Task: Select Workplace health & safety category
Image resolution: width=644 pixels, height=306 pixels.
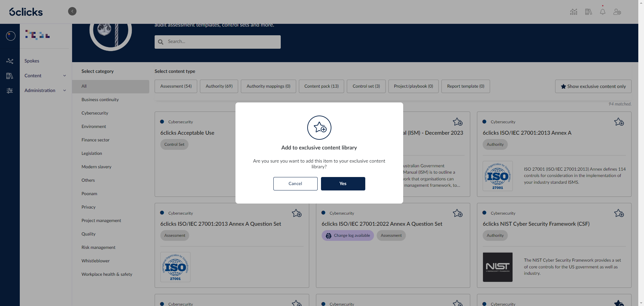Action: click(107, 274)
